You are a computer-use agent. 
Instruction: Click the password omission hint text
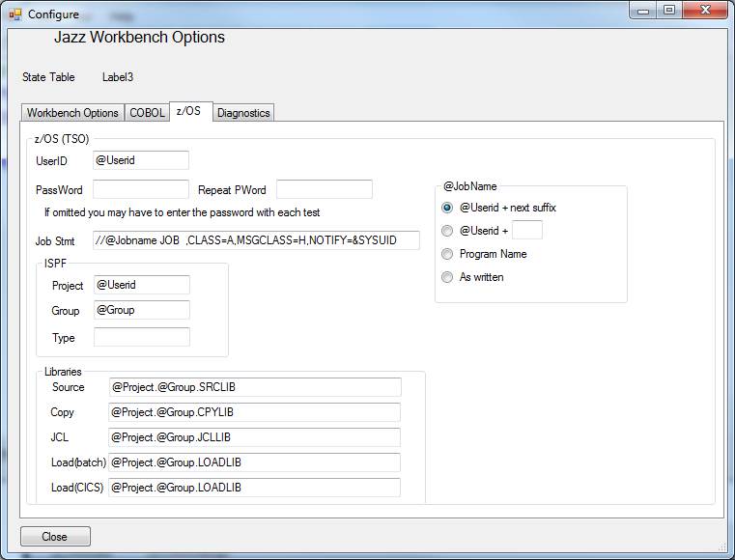coord(183,212)
